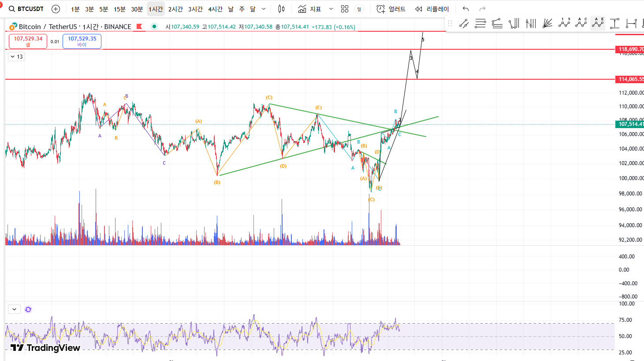
Task: Select the 15분 timeframe
Action: point(119,9)
